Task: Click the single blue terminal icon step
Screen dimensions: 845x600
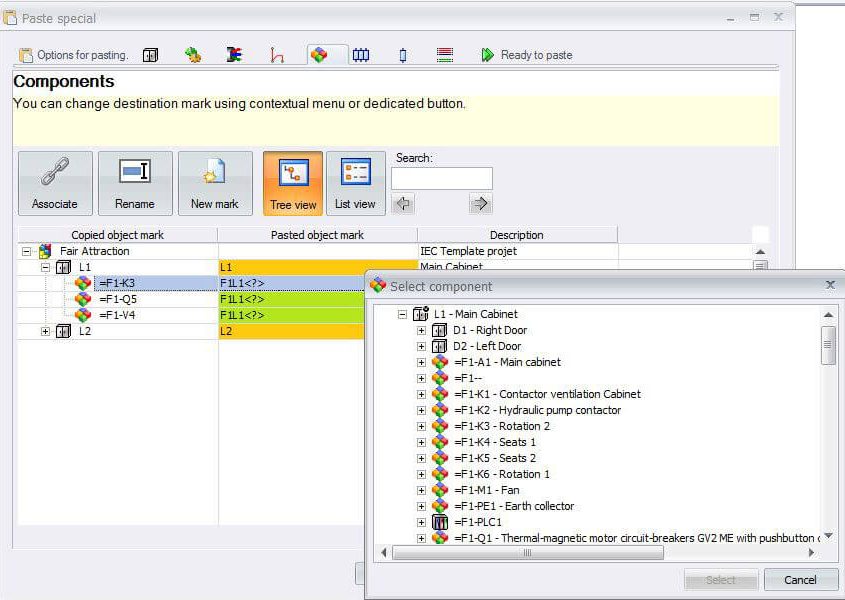Action: tap(403, 55)
